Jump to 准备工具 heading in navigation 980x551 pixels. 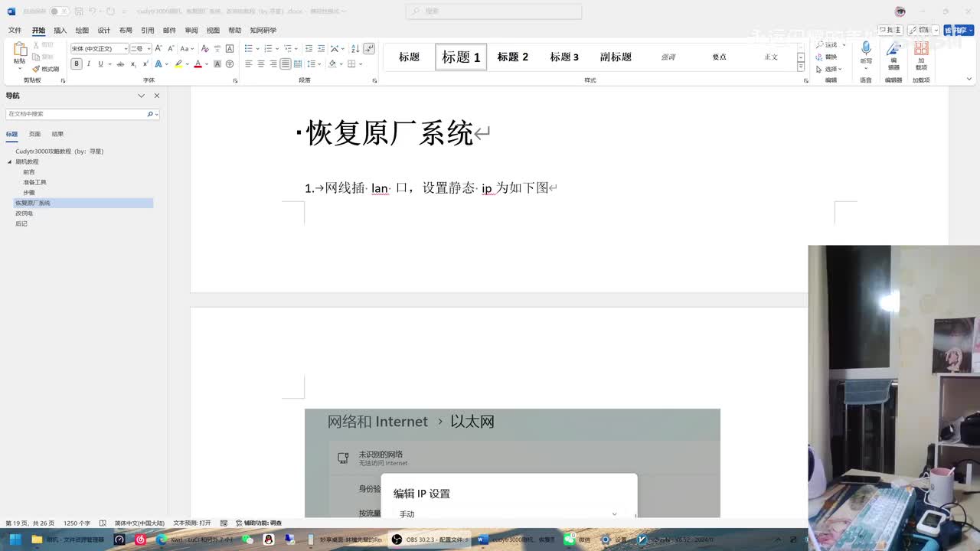[34, 182]
